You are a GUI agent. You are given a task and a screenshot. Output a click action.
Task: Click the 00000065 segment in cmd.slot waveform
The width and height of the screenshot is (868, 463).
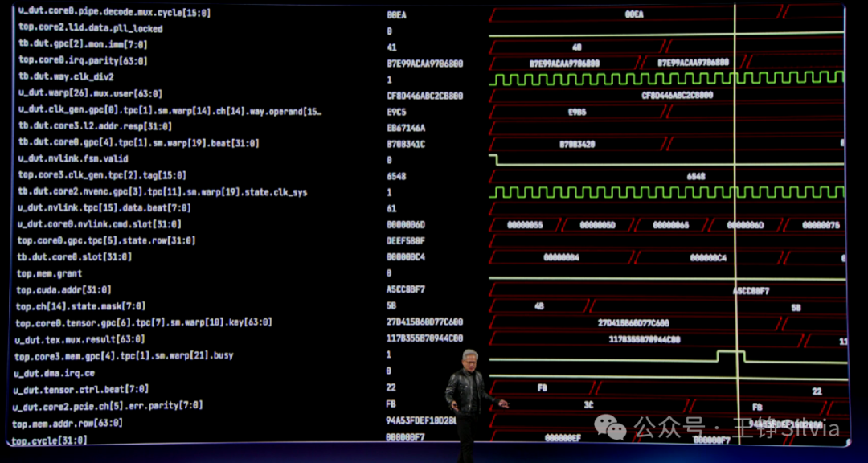click(x=671, y=225)
